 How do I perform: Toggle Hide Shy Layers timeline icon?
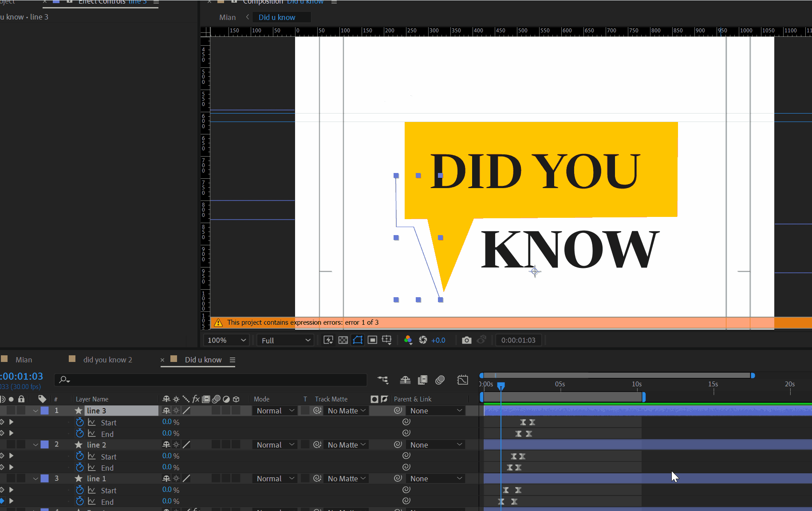pyautogui.click(x=405, y=380)
